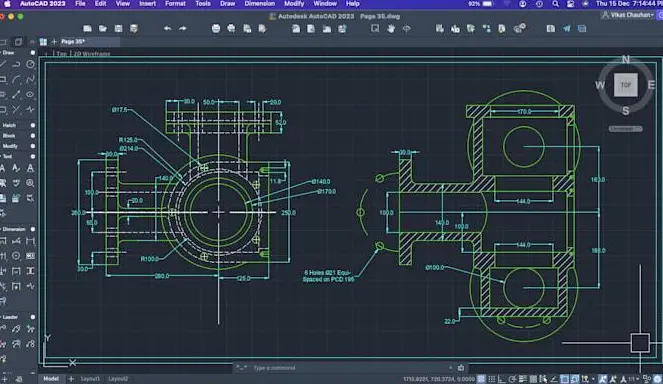
Task: Switch to the Layout2 tab
Action: point(118,379)
